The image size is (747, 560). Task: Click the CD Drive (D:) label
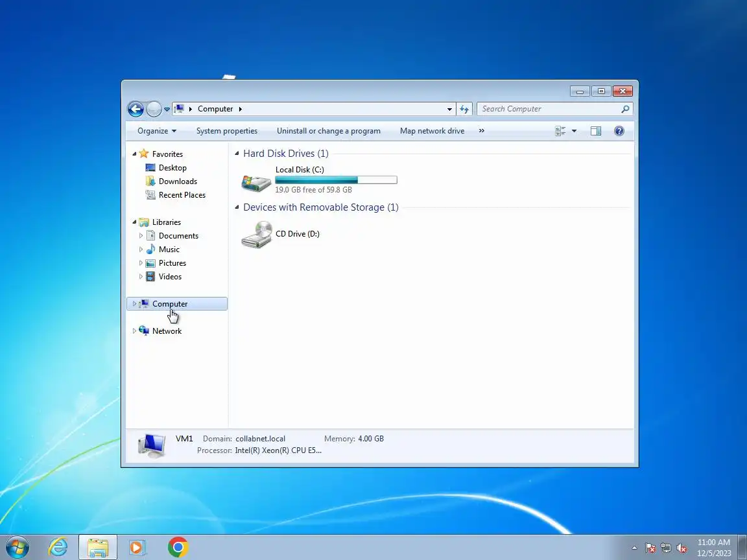[x=297, y=234]
